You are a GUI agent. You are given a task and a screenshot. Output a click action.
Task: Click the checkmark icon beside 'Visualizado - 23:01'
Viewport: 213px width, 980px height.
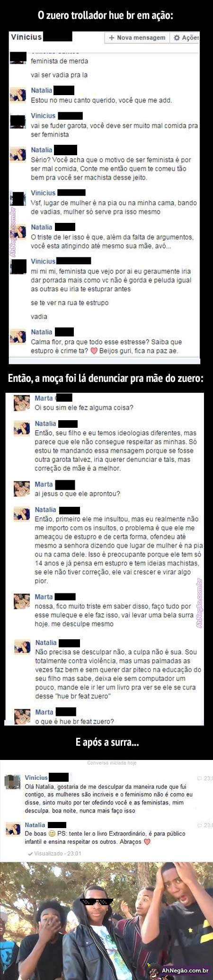[30, 854]
